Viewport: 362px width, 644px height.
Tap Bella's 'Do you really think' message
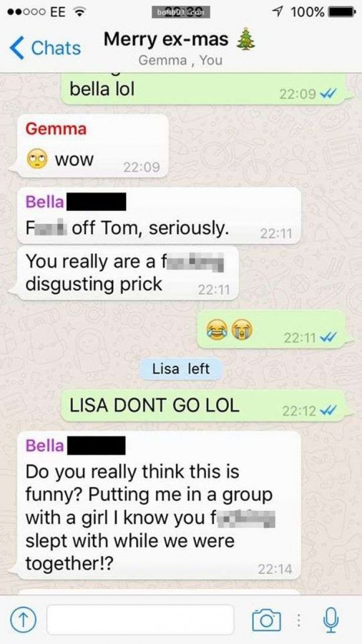click(159, 505)
